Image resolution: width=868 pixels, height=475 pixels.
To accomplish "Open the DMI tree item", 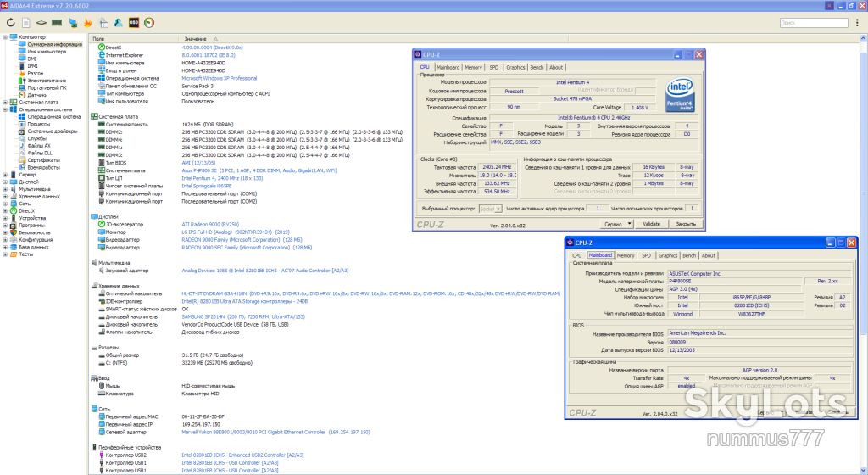I will tap(32, 59).
